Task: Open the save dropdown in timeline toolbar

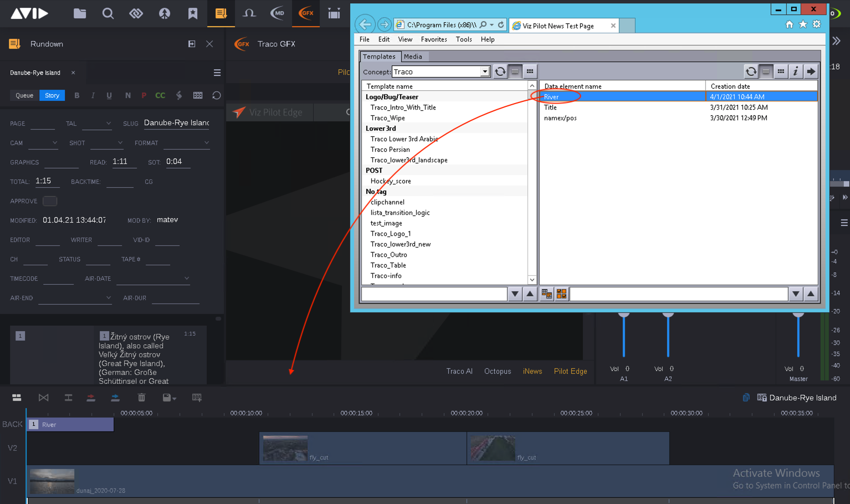Action: (x=169, y=398)
